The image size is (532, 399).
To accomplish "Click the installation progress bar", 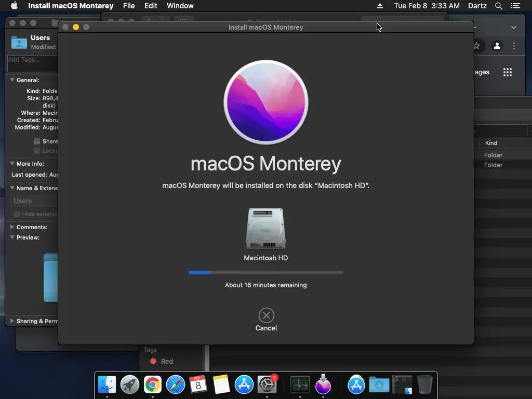I will 265,272.
